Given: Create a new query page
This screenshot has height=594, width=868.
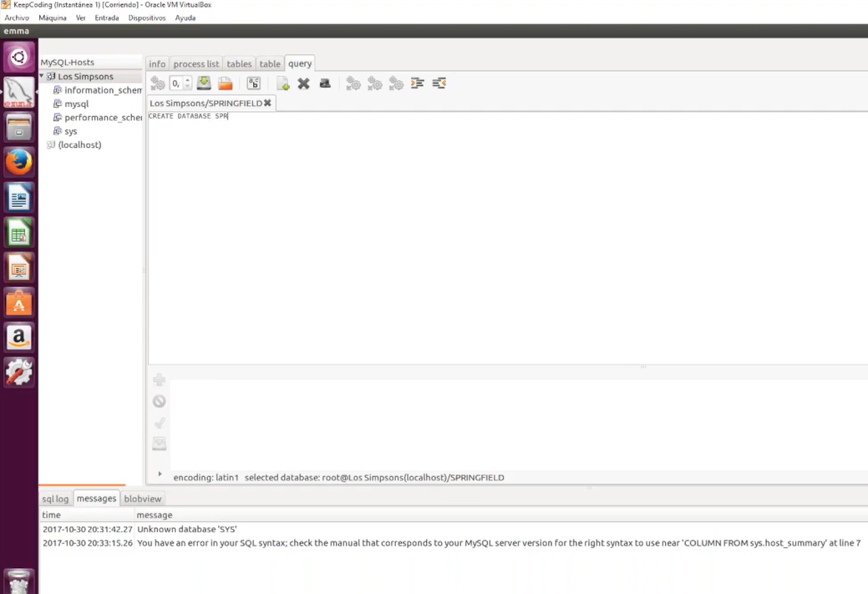Looking at the screenshot, I should (x=283, y=83).
